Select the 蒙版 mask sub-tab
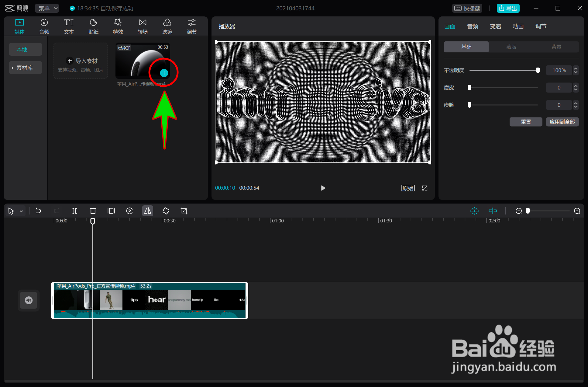The width and height of the screenshot is (588, 387). [x=511, y=47]
